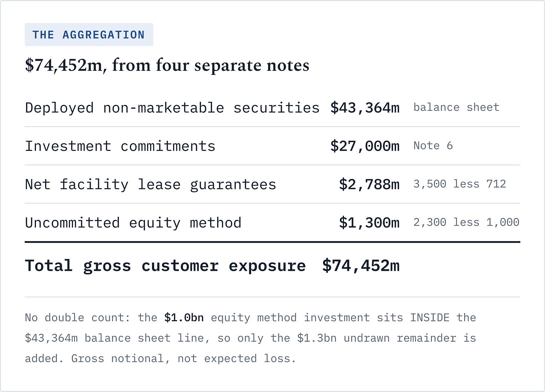Click the "balance sheet" source note

click(x=456, y=107)
